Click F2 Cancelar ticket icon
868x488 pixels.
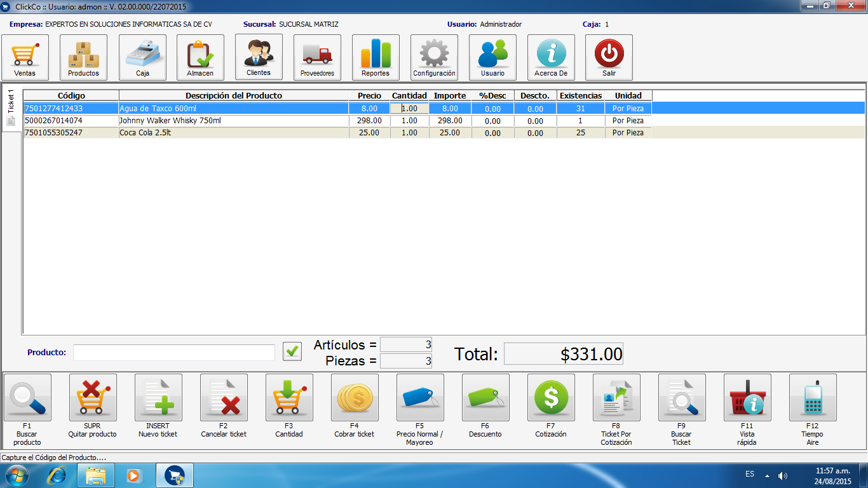click(224, 397)
